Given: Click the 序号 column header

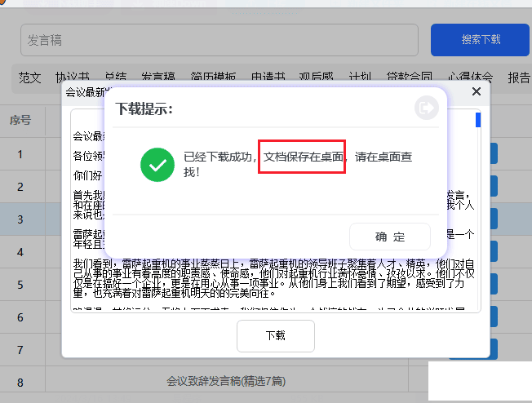Looking at the screenshot, I should tap(20, 120).
